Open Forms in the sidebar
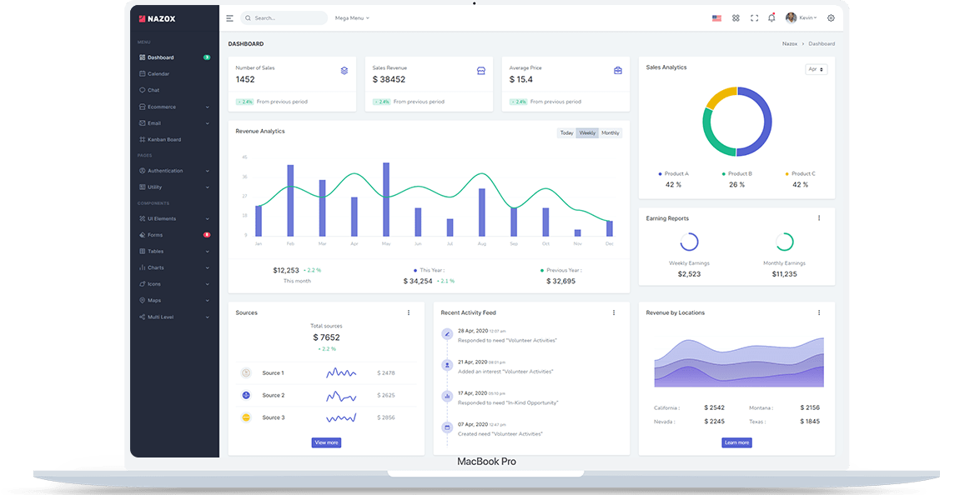 174,235
